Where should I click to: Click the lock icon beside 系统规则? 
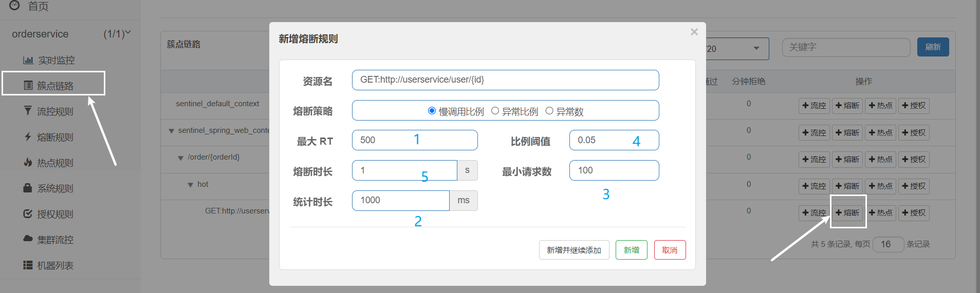click(28, 188)
